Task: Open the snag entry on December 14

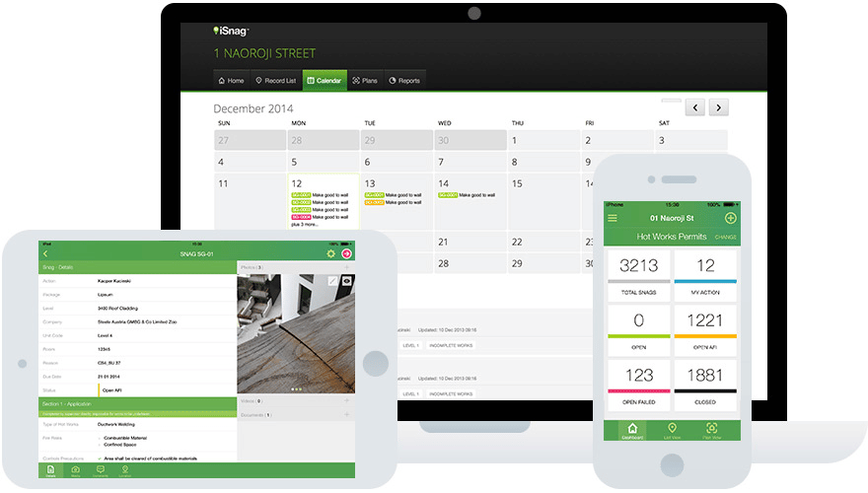Action: [467, 195]
